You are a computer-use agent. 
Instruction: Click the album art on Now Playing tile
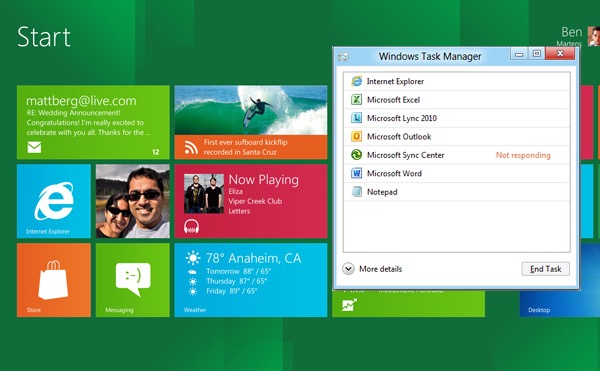tap(204, 194)
